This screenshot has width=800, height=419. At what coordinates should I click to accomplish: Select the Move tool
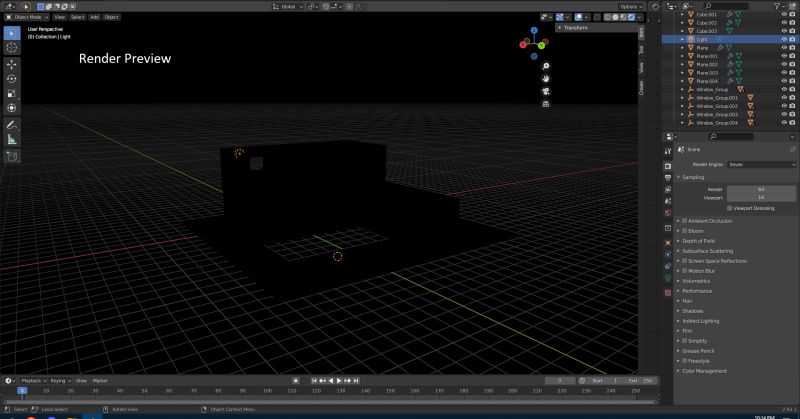pos(12,64)
